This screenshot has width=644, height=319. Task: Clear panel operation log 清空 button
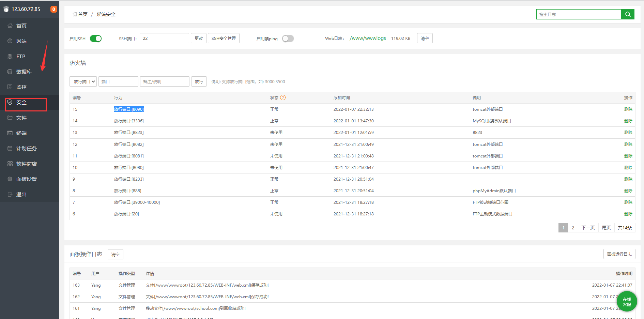point(116,254)
